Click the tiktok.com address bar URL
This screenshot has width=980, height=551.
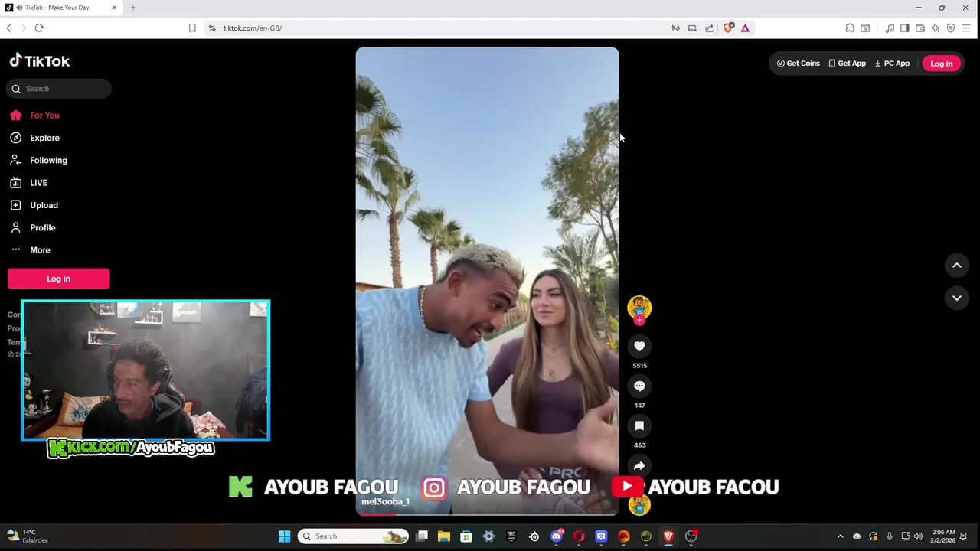(x=253, y=28)
